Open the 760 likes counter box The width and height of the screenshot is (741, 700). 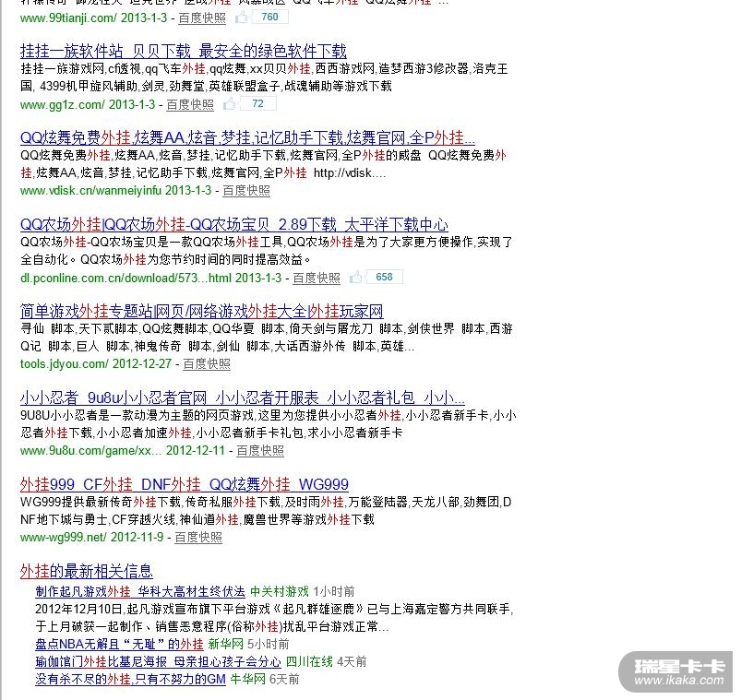[x=269, y=17]
